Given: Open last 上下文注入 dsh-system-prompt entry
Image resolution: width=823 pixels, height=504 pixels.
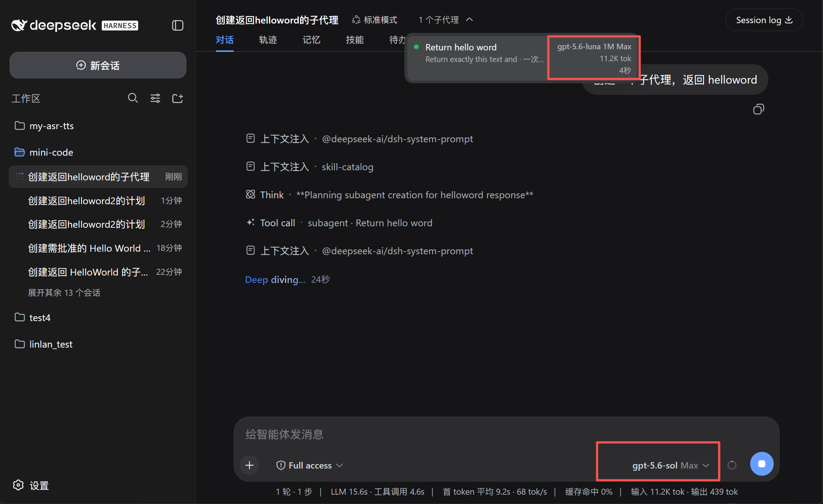Looking at the screenshot, I should pyautogui.click(x=359, y=251).
